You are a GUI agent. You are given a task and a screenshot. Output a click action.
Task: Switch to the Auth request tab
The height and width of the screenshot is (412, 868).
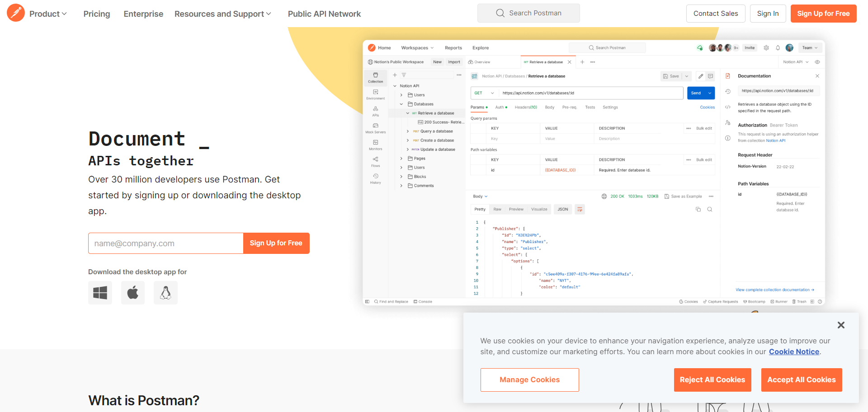click(501, 108)
